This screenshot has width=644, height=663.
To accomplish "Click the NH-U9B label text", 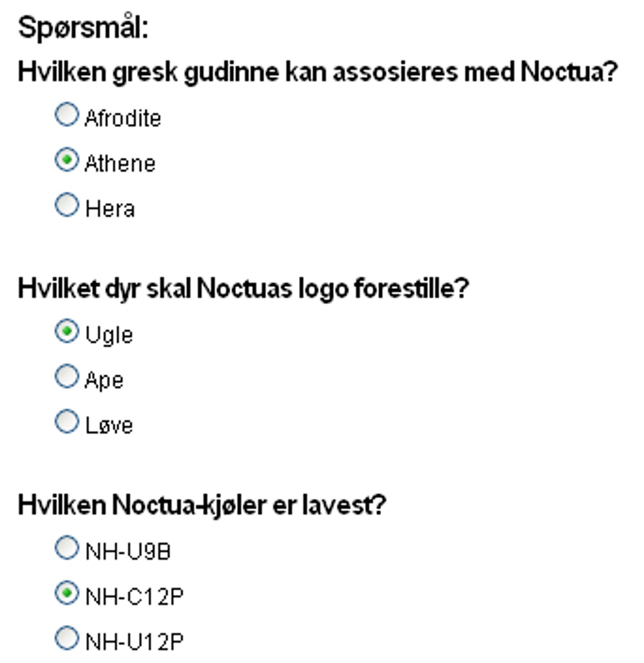I will point(128,552).
